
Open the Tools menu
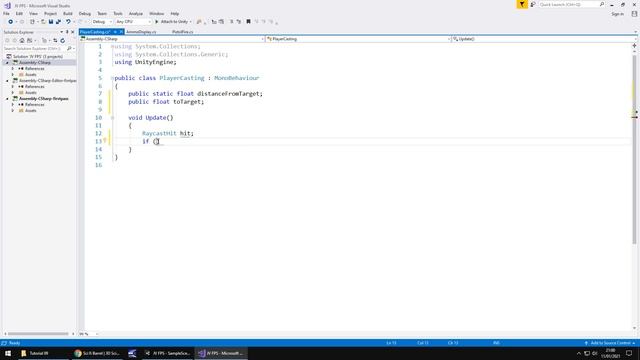point(118,14)
